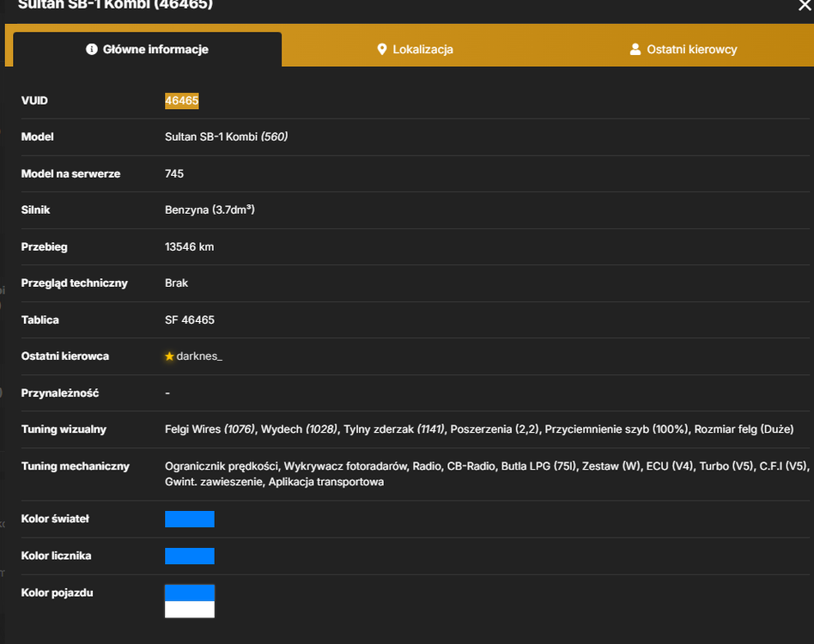Click the plate value SF 46465
Viewport: 814px width, 644px height.
coord(190,320)
